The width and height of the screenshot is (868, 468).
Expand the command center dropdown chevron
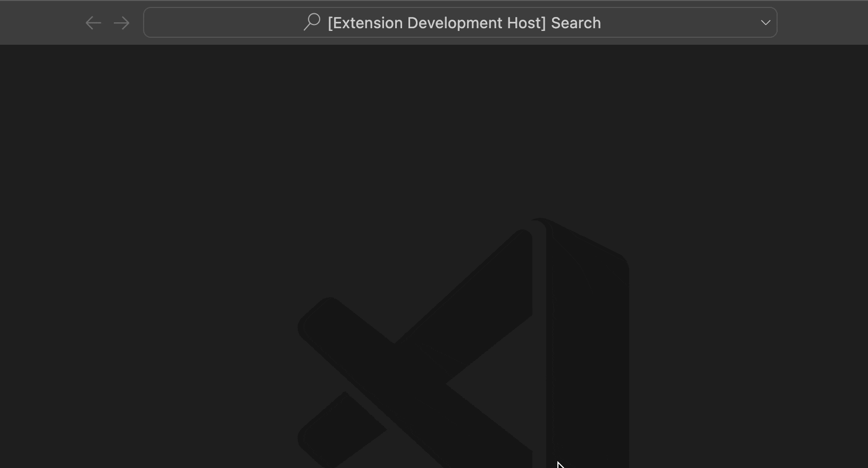765,22
